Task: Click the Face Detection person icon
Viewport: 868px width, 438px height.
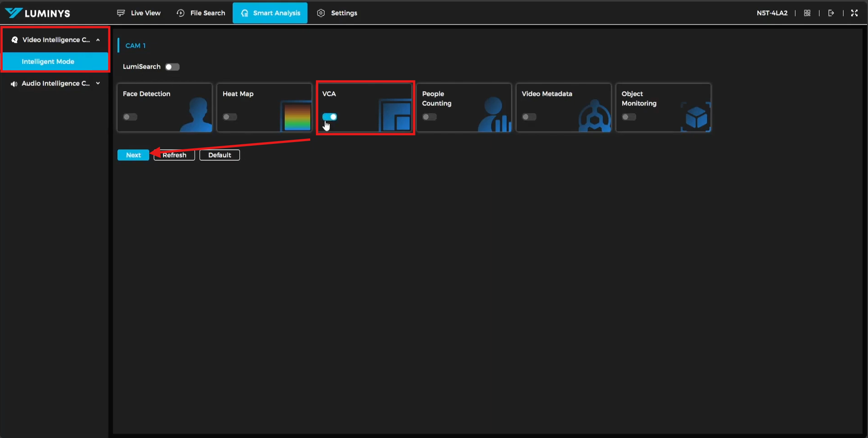Action: coord(197,115)
